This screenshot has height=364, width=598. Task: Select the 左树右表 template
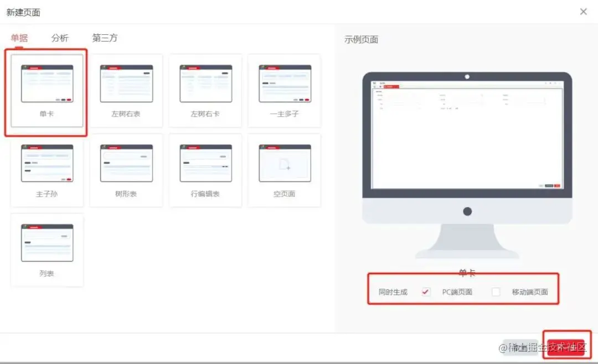[x=126, y=89]
